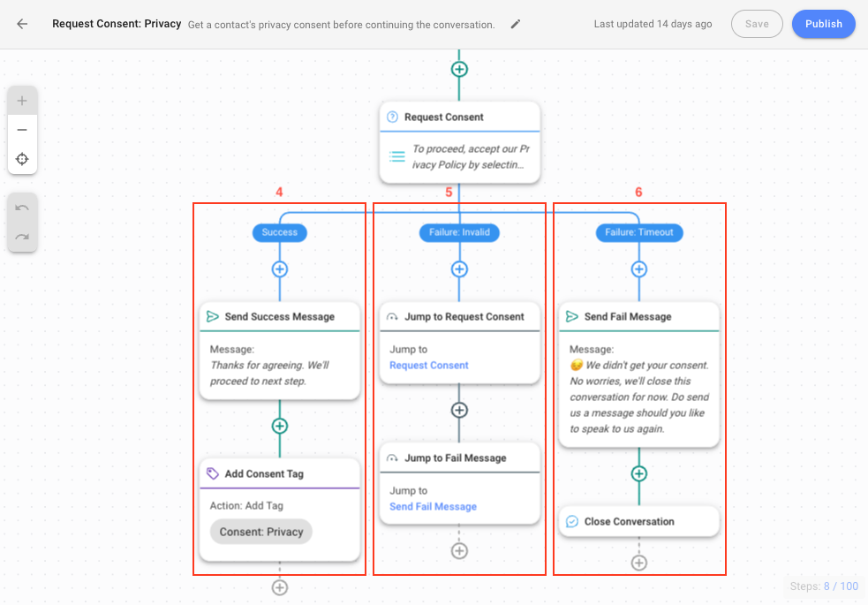Undo the last change with the undo arrow
The height and width of the screenshot is (605, 868).
[21, 207]
